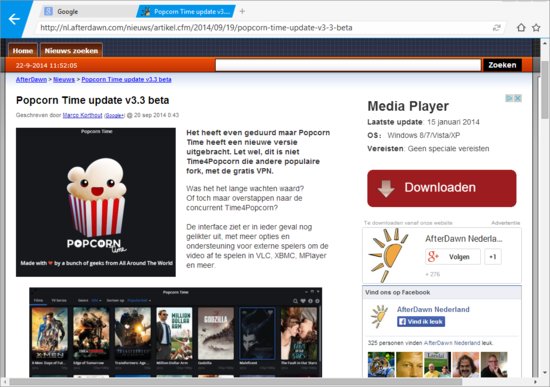
Task: Open the Transformers movie poster
Action: [133, 333]
